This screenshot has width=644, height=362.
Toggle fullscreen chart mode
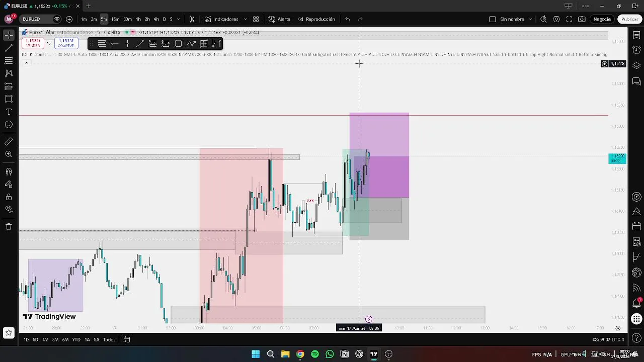pyautogui.click(x=569, y=19)
